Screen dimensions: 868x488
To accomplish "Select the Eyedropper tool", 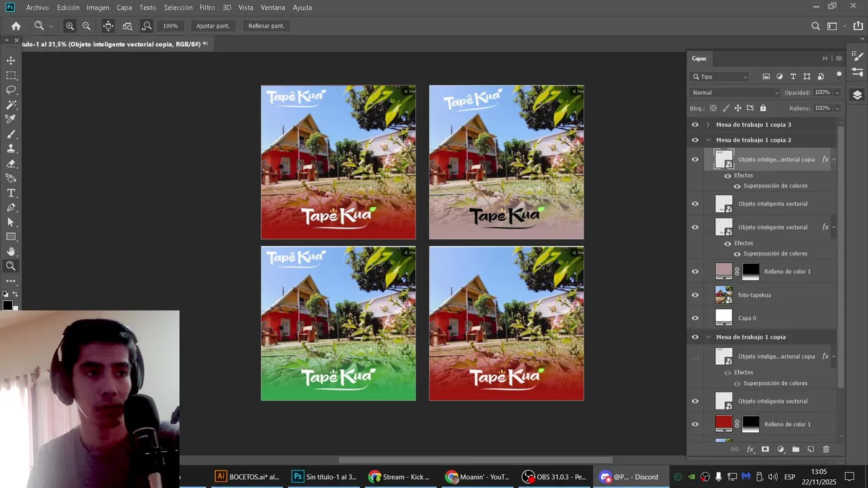I will (x=11, y=119).
